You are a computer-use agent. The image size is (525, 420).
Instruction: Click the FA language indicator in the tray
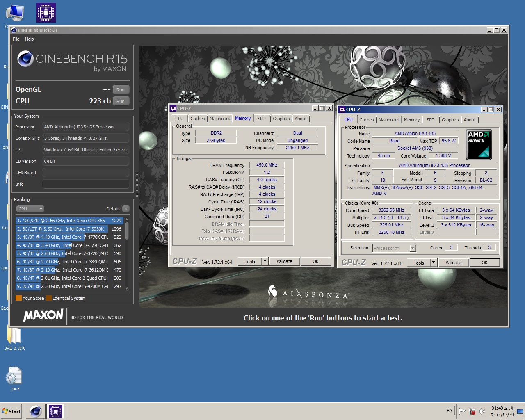click(450, 411)
